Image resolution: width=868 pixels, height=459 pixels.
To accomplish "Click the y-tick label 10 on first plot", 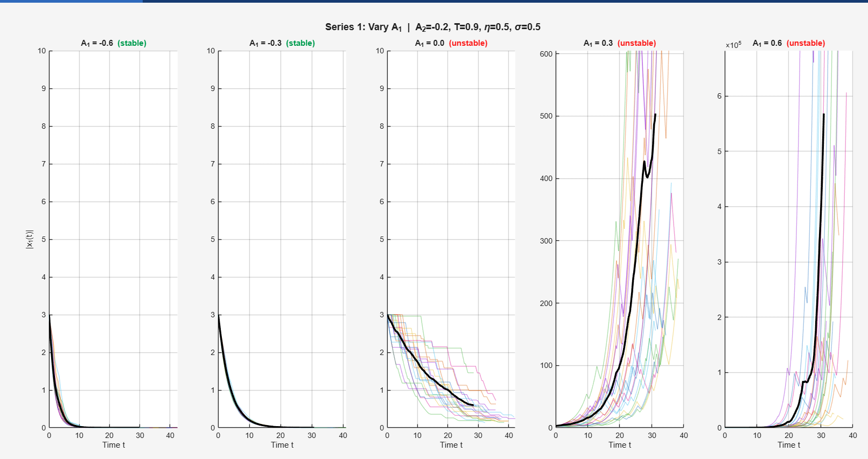I will coord(41,51).
